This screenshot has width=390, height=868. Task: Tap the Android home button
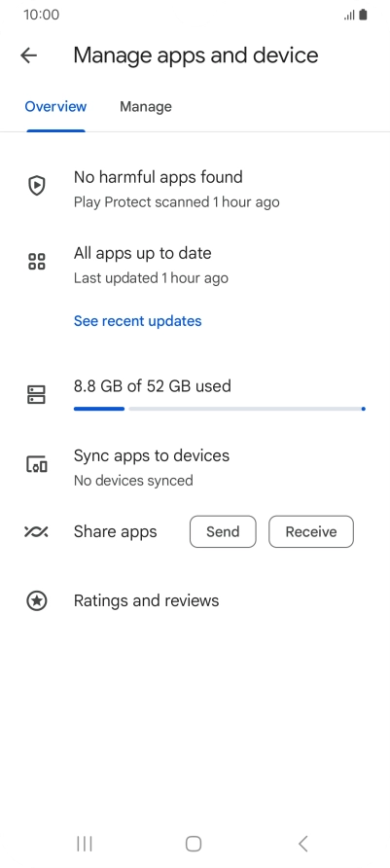click(x=194, y=844)
